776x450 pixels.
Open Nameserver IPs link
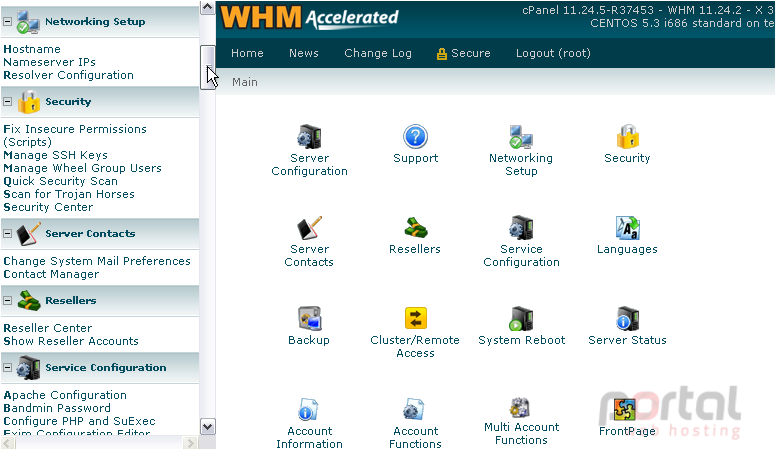(x=49, y=62)
